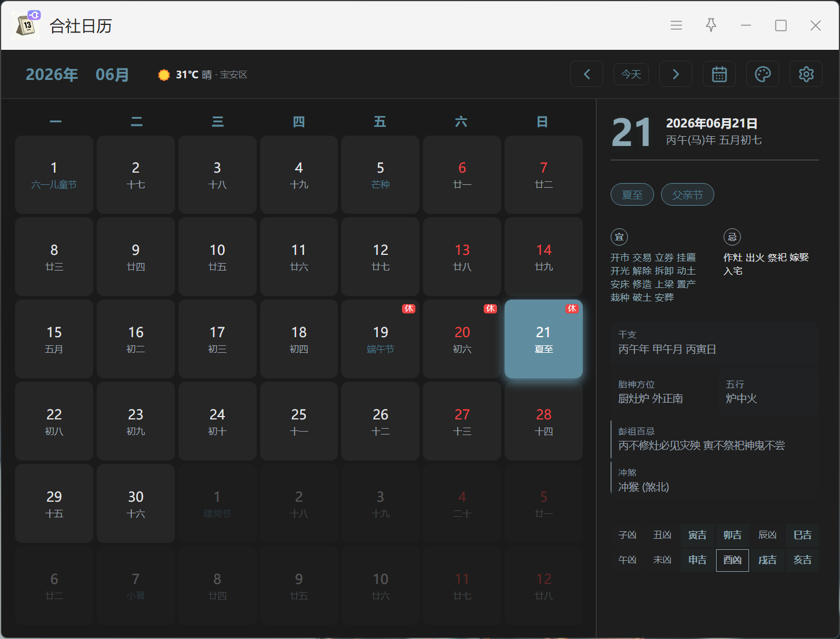This screenshot has width=840, height=639.
Task: Select the outlined 酉凶 hour cell
Action: click(x=732, y=560)
